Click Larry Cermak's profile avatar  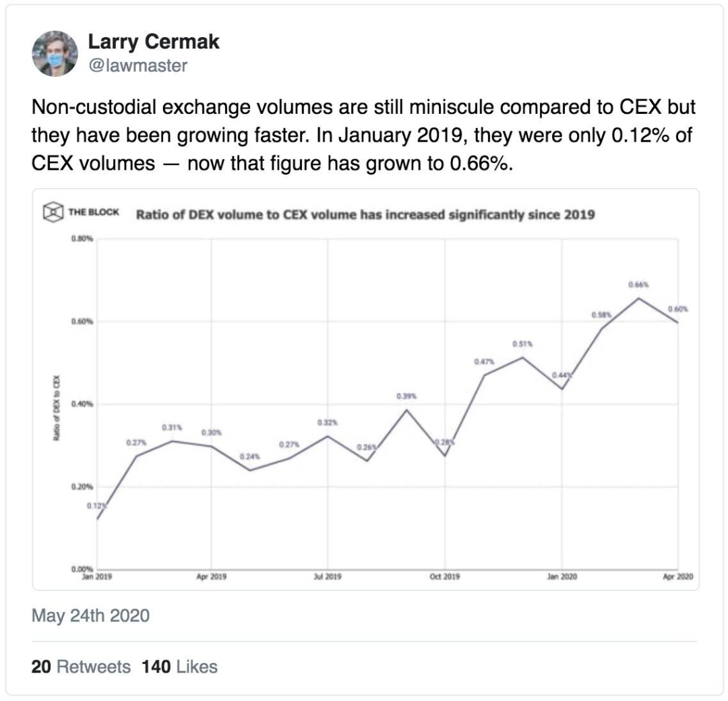pyautogui.click(x=55, y=53)
